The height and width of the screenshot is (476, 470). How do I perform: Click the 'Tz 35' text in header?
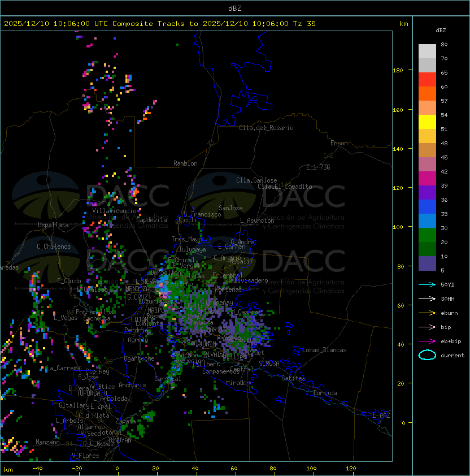pos(304,24)
